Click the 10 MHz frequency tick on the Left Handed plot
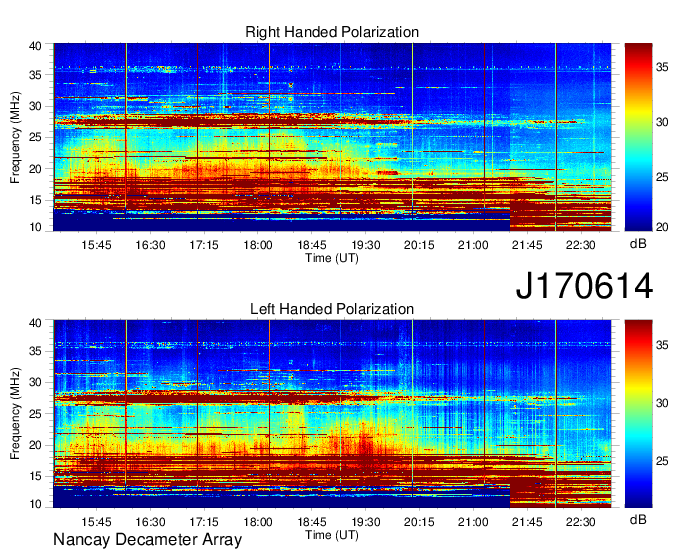 pyautogui.click(x=35, y=504)
